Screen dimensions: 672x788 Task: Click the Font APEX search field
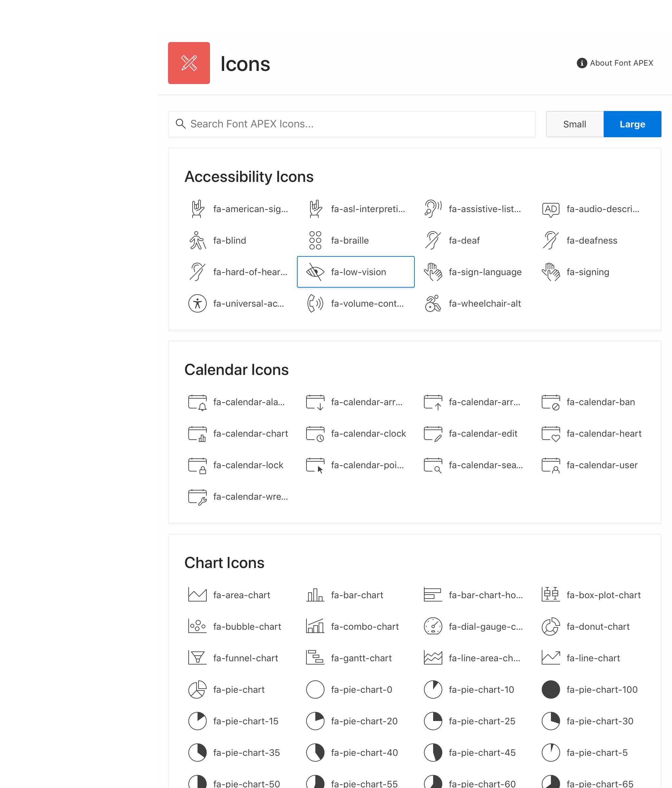[342, 123]
